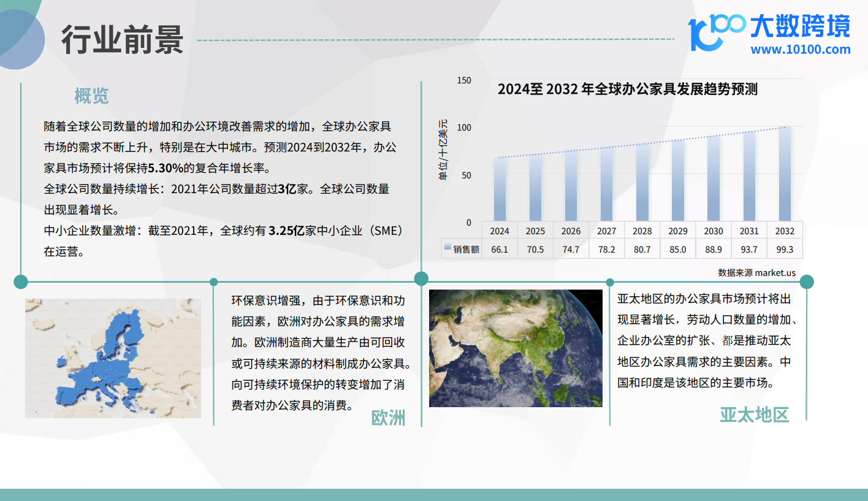Click the 2024 bar in the chart
The image size is (868, 501).
[x=500, y=189]
